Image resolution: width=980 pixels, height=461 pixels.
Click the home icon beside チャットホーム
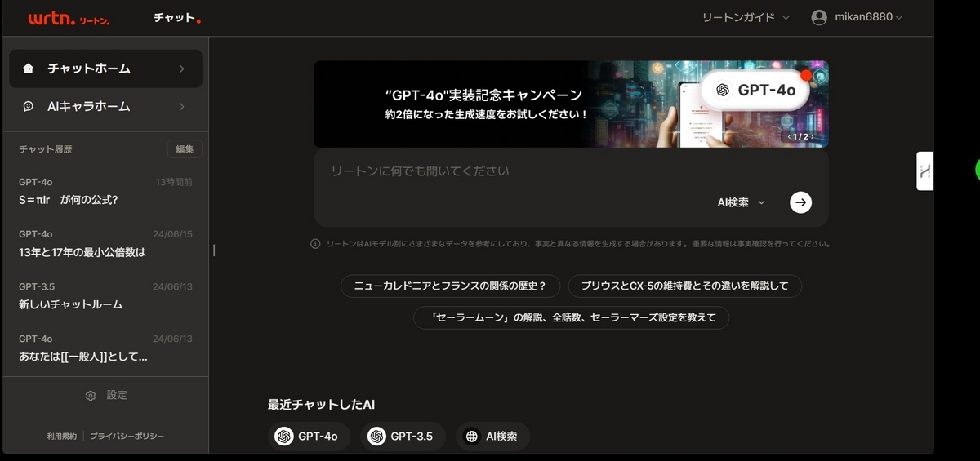coord(29,69)
